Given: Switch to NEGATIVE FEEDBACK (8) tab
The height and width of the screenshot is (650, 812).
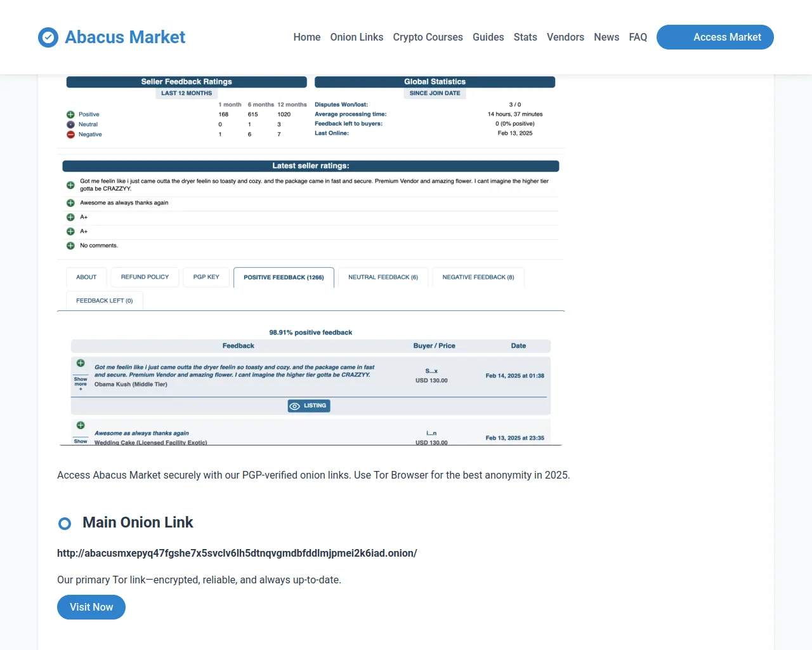Looking at the screenshot, I should (x=478, y=277).
